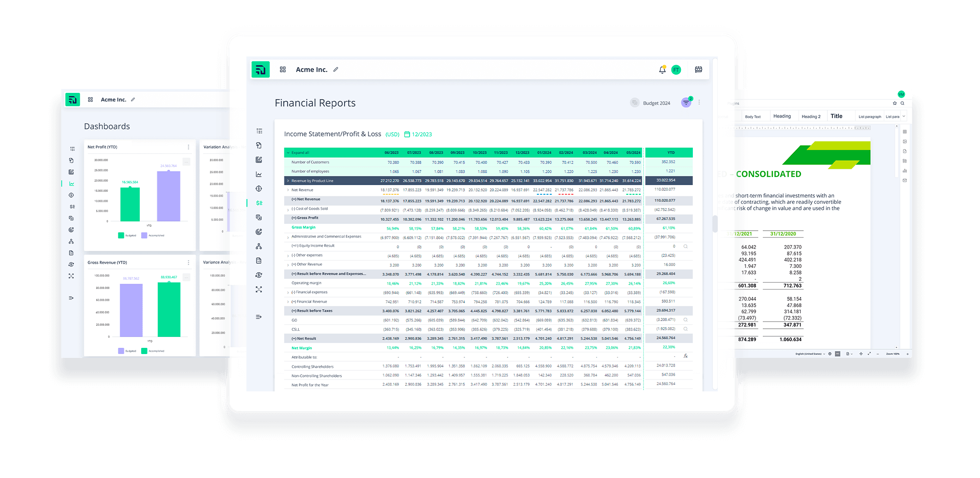Click the FT user avatar
The height and width of the screenshot is (478, 980).
677,70
